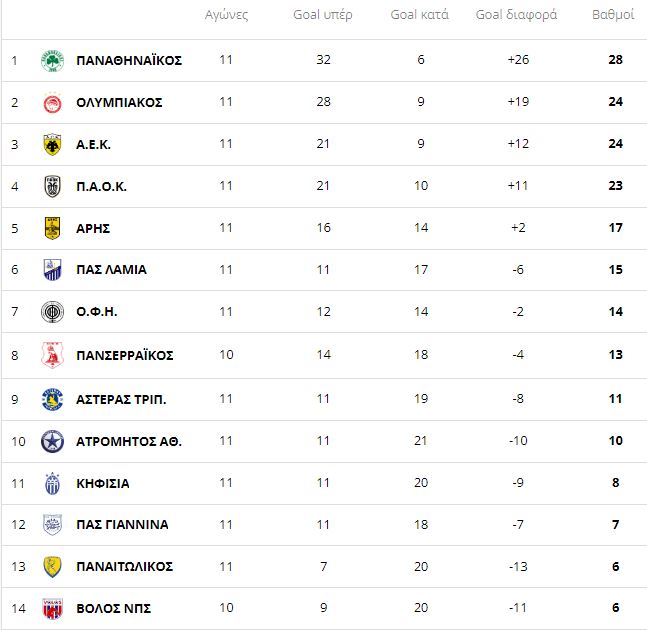Click the A.E.K. yellow eagle crest
The image size is (647, 630).
(52, 145)
